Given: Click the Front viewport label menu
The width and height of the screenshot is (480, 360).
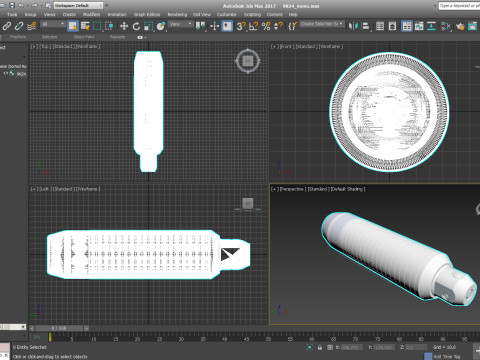Looking at the screenshot, I should coord(286,46).
